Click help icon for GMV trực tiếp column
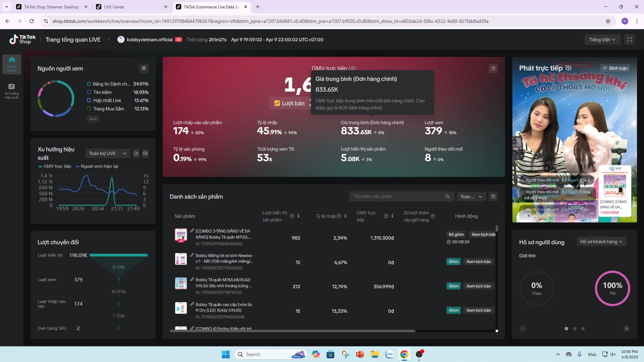The width and height of the screenshot is (644, 362). [x=386, y=216]
